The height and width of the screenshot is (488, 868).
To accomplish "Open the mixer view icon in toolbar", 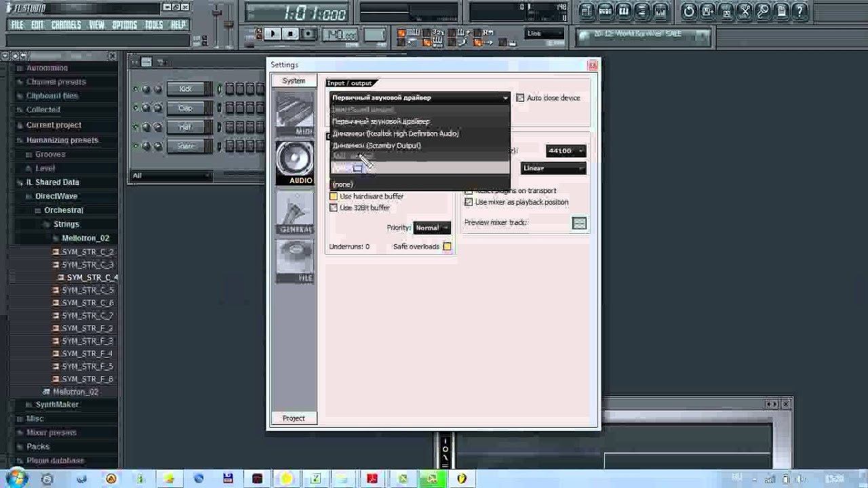I will (x=660, y=11).
